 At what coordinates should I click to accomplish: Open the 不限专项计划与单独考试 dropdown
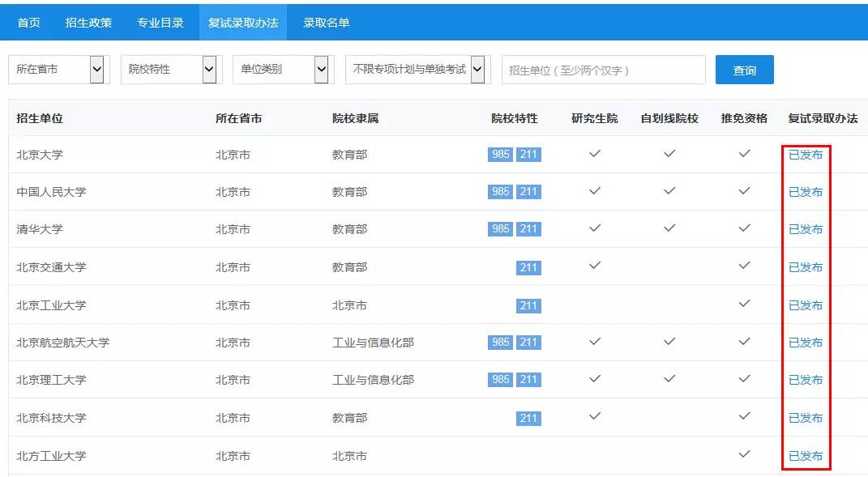click(418, 69)
